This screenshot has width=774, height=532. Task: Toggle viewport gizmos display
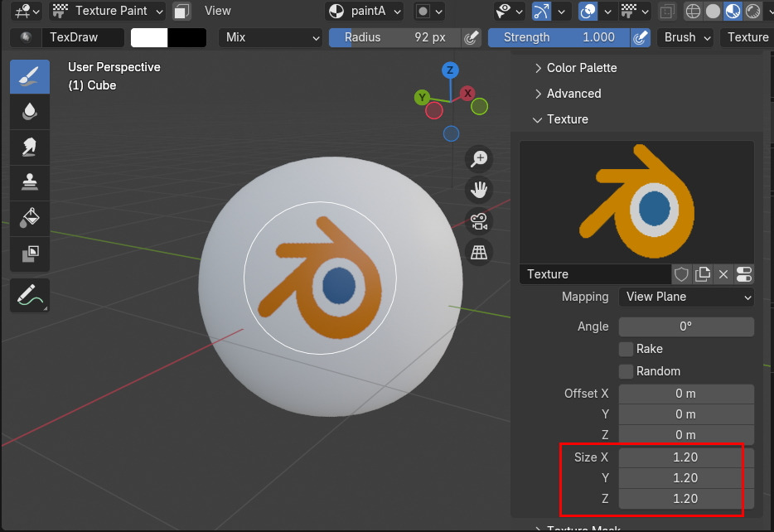pos(541,11)
